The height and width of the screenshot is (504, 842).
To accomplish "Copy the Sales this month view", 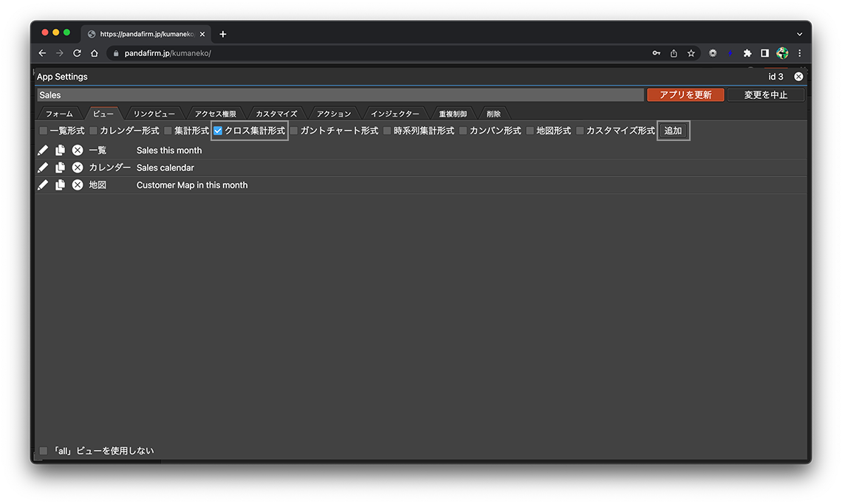I will pyautogui.click(x=61, y=151).
